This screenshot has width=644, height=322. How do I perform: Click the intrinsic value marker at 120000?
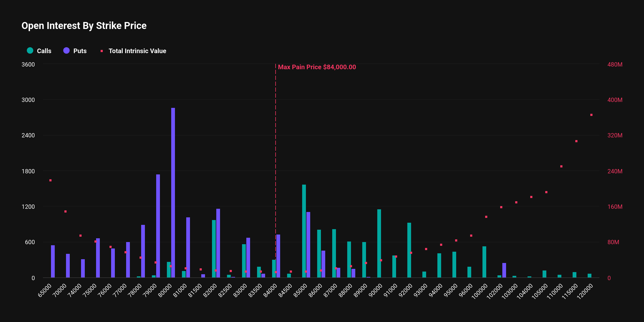(x=591, y=115)
